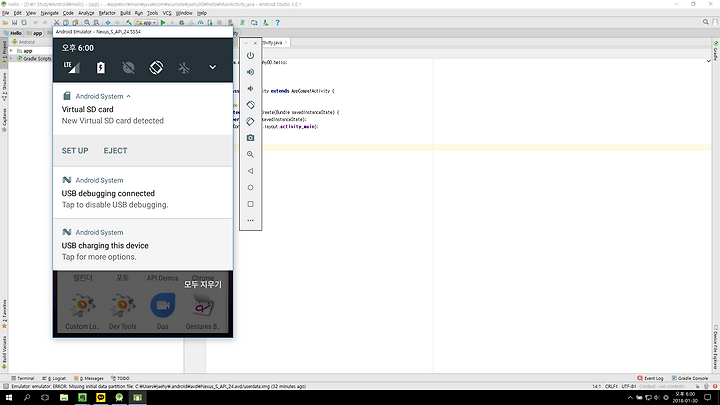The image size is (720, 405).
Task: Show hidden icons in system tray
Action: click(630, 398)
